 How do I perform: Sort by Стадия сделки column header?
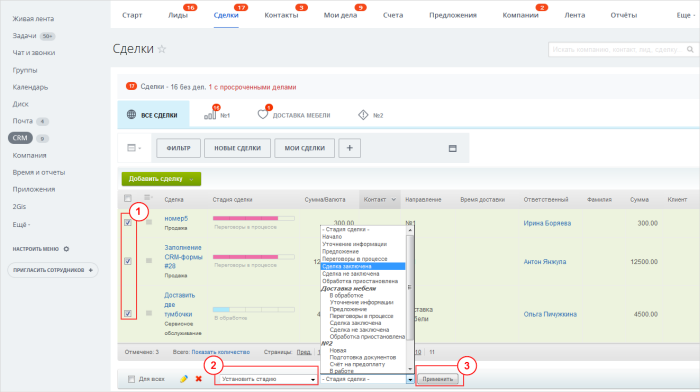(232, 200)
